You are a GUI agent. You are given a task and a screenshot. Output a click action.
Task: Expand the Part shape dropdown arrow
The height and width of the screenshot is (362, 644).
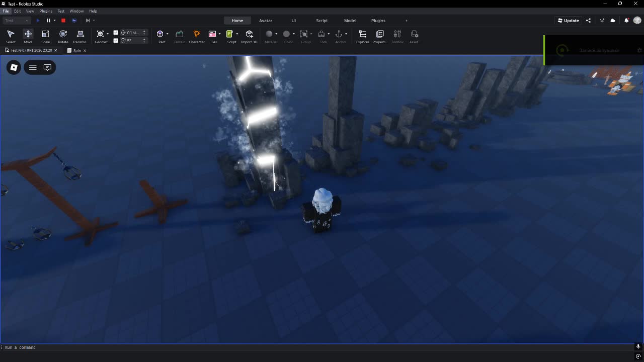tap(167, 34)
